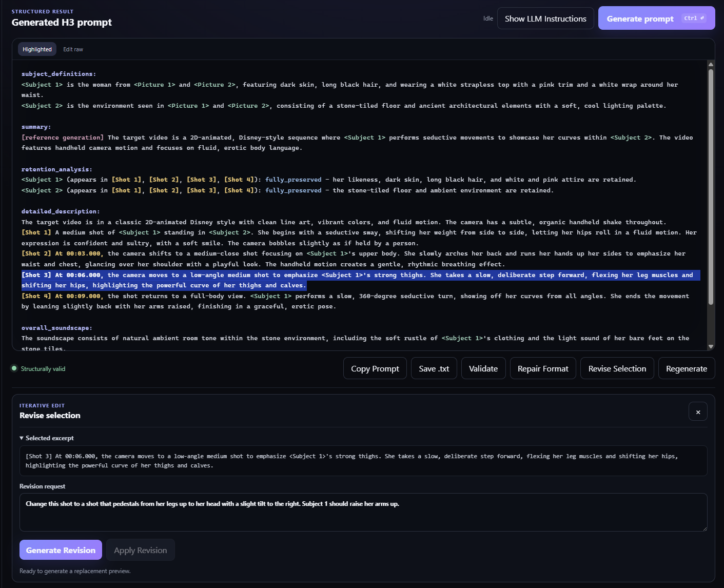
Task: Open the Edit raw tab
Action: pos(73,49)
